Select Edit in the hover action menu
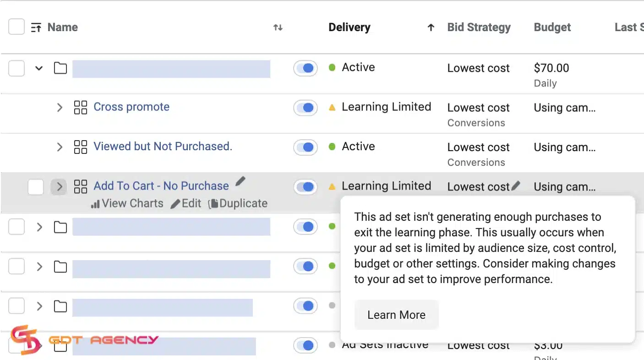The height and width of the screenshot is (360, 644). [186, 203]
